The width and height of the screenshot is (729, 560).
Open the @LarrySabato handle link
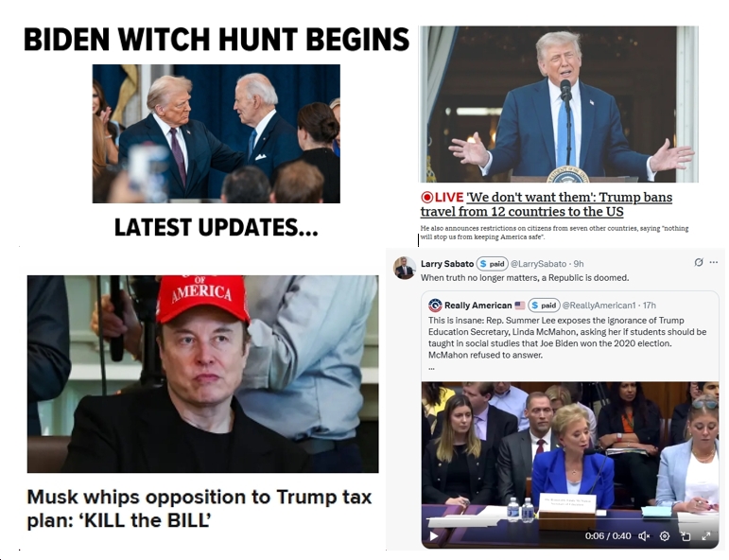tap(538, 264)
